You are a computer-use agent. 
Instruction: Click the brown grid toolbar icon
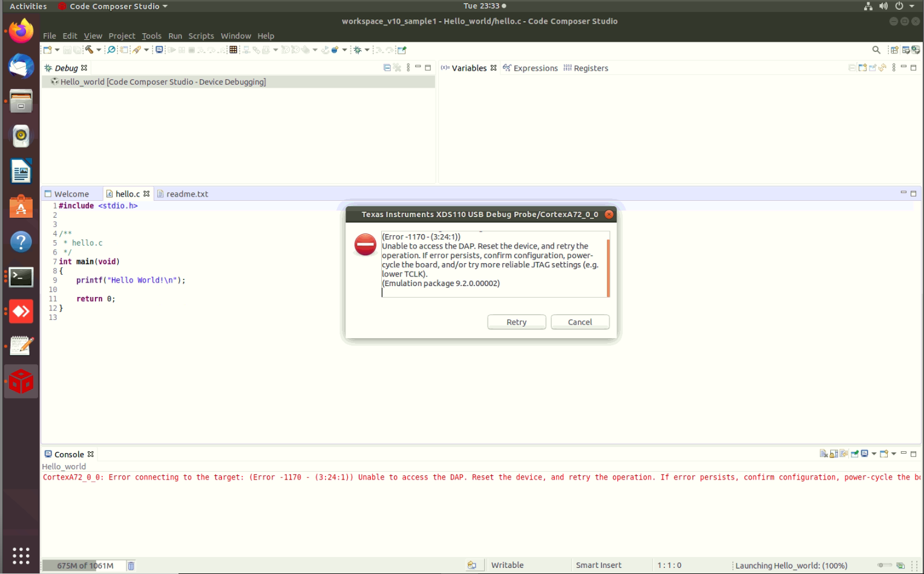[233, 50]
